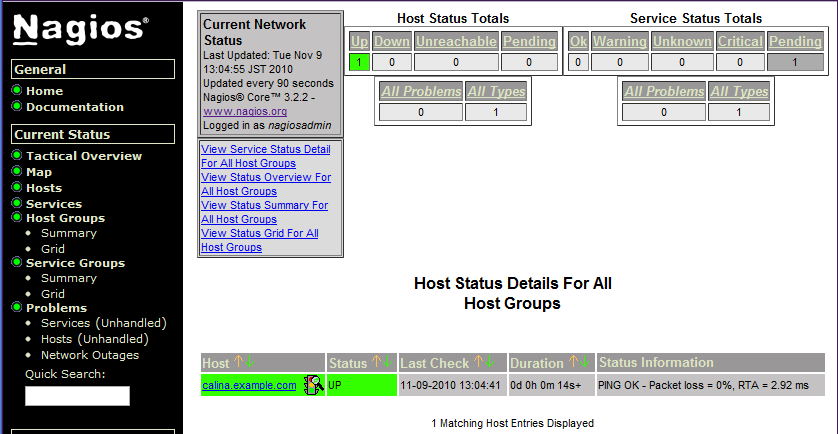Image resolution: width=838 pixels, height=434 pixels.
Task: Open the Map page from sidebar
Action: pos(39,172)
